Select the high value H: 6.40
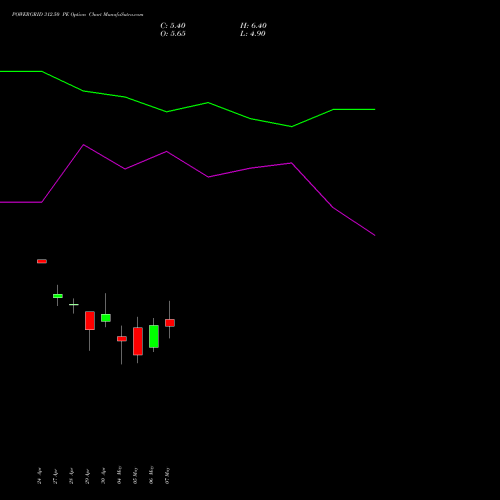This screenshot has width=500, height=500. click(x=253, y=26)
